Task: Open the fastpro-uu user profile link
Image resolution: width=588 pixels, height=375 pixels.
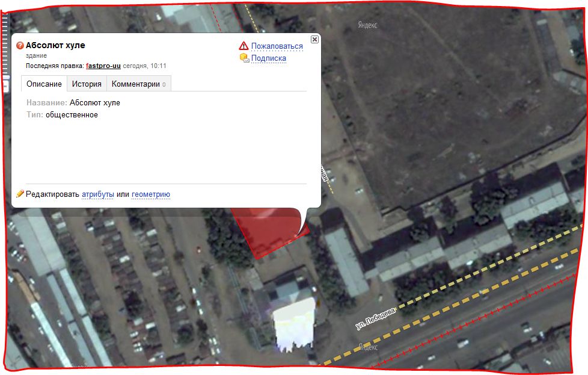Action: click(103, 66)
